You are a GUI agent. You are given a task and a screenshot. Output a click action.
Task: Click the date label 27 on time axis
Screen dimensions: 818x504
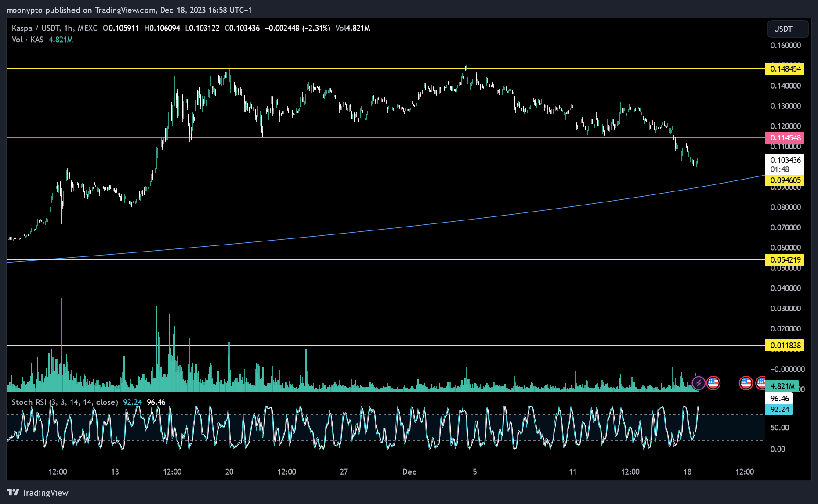pos(344,472)
